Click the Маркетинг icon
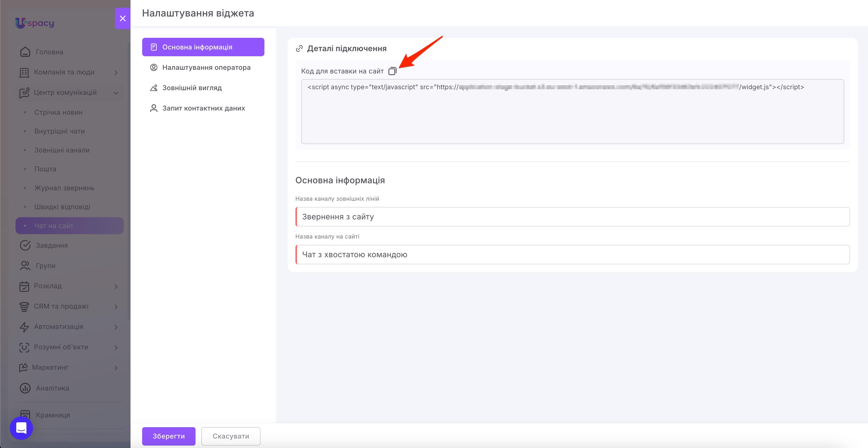This screenshot has height=448, width=868. 23,368
